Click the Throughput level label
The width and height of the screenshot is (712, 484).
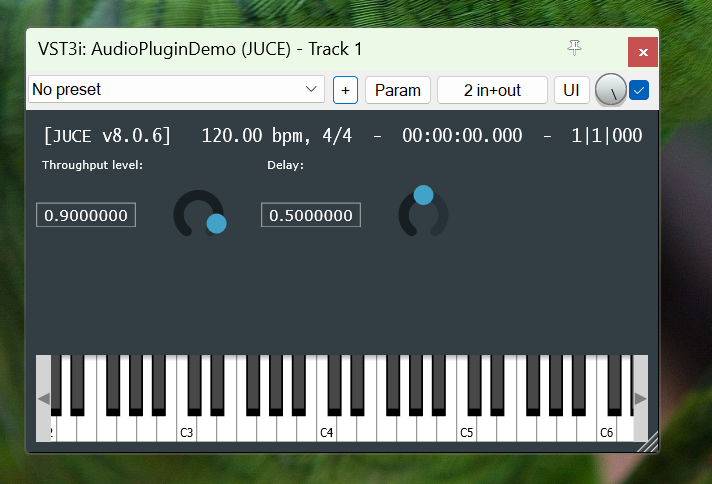coord(93,165)
